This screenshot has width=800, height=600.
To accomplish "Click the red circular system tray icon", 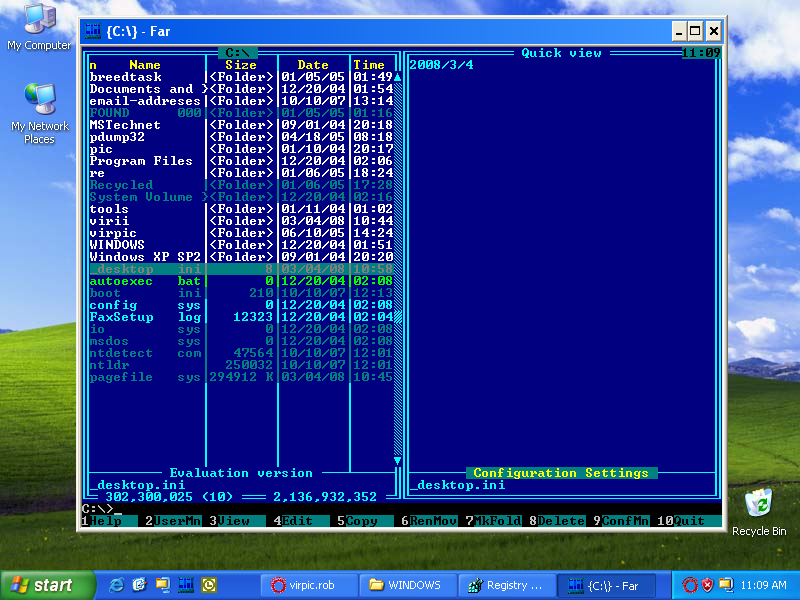I will (689, 585).
